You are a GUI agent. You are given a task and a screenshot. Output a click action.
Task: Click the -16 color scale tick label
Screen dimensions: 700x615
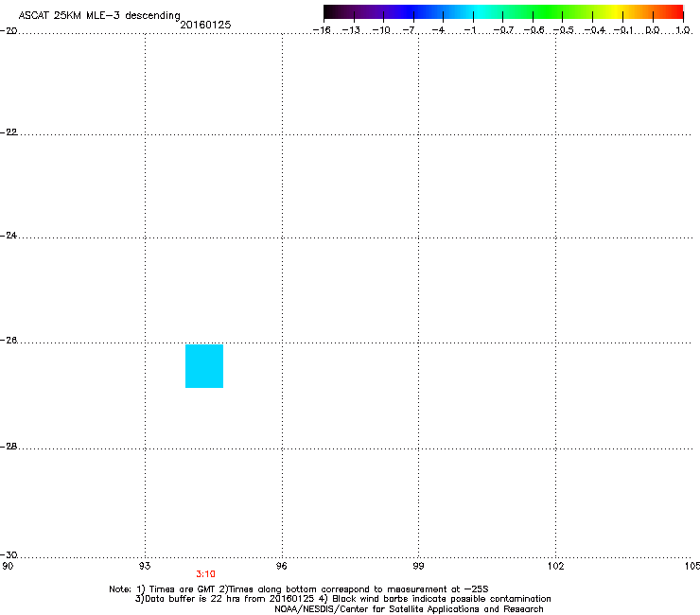(x=322, y=30)
